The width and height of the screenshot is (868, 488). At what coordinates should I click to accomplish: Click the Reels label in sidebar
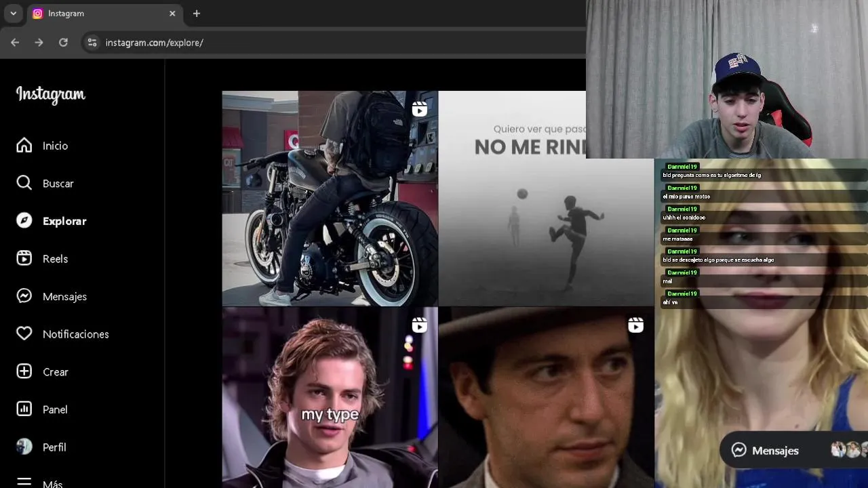click(55, 259)
